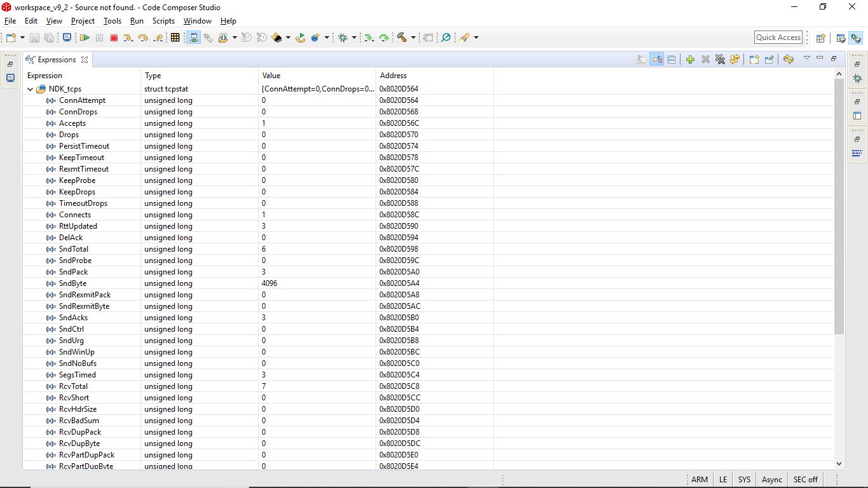
Task: Collapse the NDK_tcps struct tree node
Action: [30, 89]
